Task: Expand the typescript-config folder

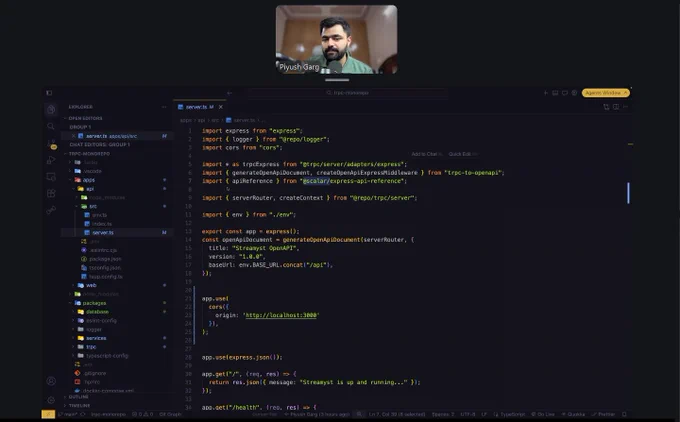Action: pyautogui.click(x=107, y=356)
